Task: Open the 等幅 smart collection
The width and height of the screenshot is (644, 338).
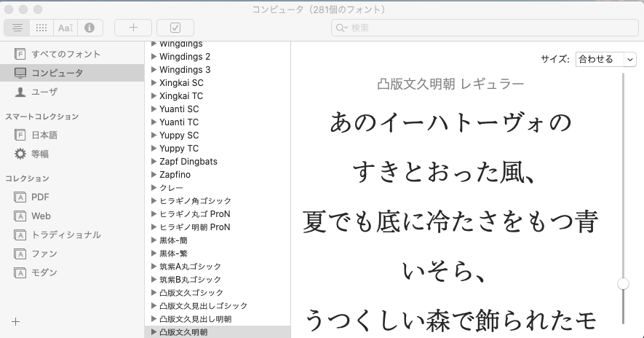Action: click(72, 154)
